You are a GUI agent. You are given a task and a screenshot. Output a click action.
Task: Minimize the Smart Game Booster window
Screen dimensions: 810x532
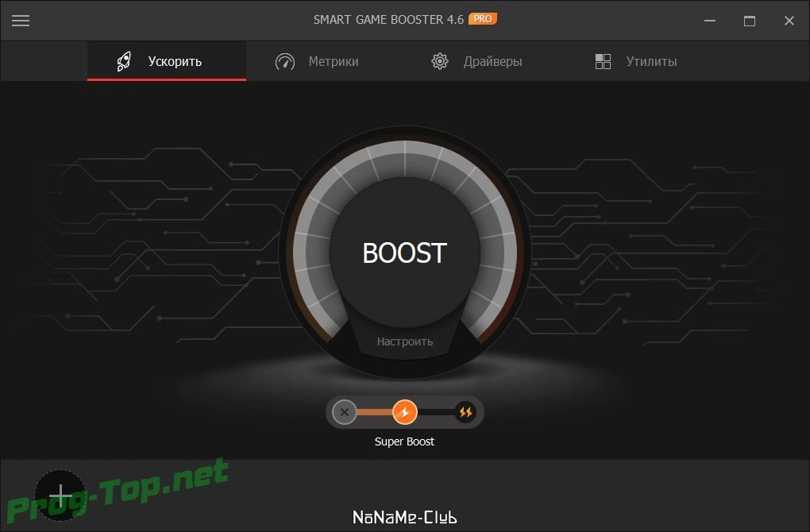pyautogui.click(x=710, y=21)
